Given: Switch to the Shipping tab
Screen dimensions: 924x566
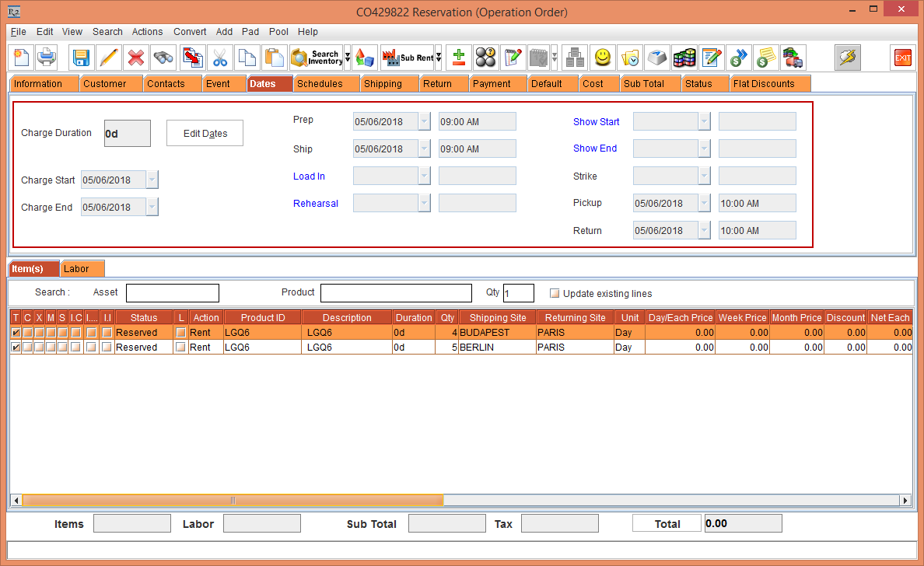Looking at the screenshot, I should pos(383,84).
